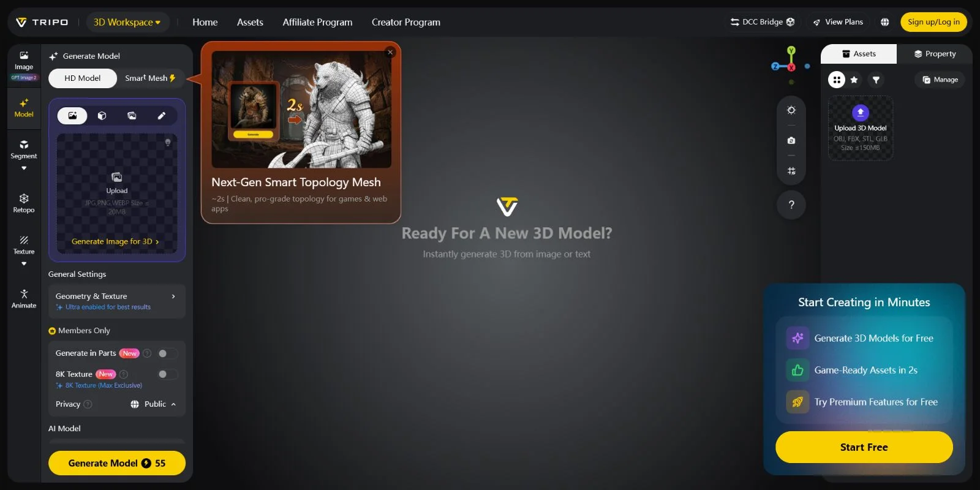Open the Texture tool
This screenshot has height=490, width=980.
click(24, 245)
